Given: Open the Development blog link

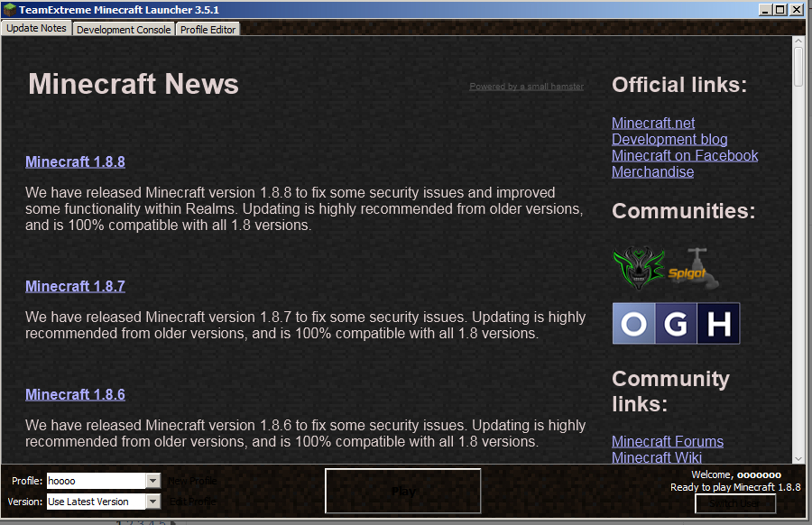Looking at the screenshot, I should pos(669,139).
